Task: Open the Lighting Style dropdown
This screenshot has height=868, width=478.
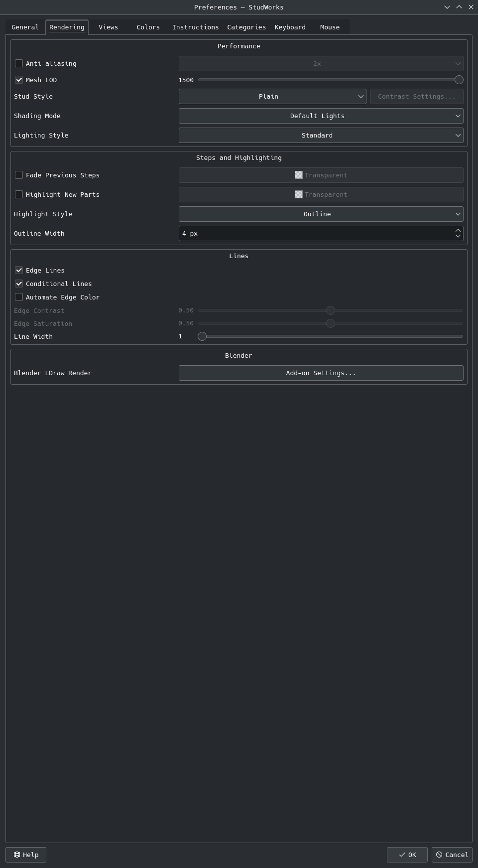Action: tap(321, 135)
